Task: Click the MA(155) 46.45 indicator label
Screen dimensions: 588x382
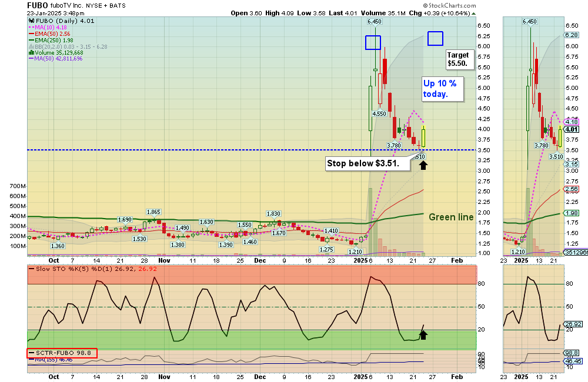Action: click(x=51, y=360)
